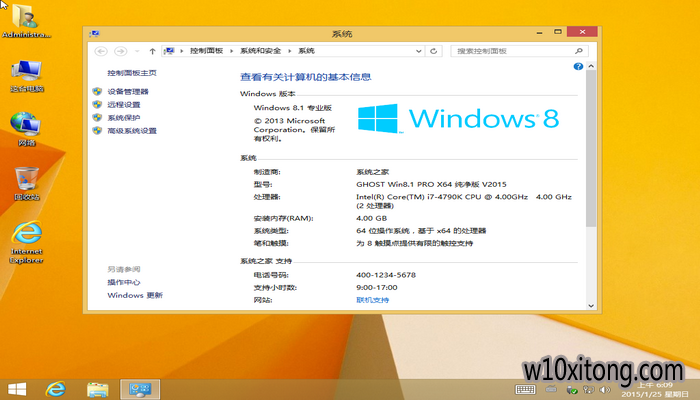Open File Explorer from taskbar
Screen dimensions: 700x400
point(97,389)
